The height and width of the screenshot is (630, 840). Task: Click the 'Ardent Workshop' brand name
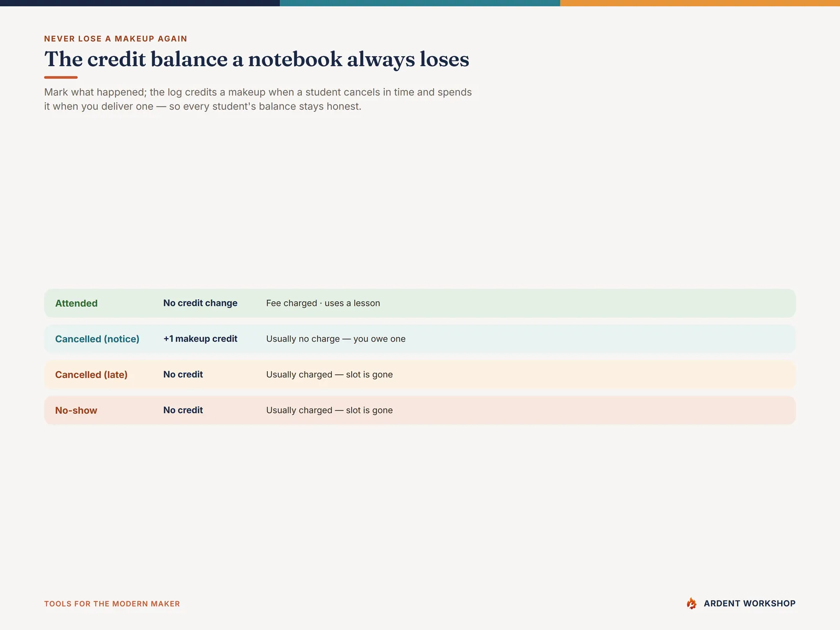pyautogui.click(x=750, y=603)
